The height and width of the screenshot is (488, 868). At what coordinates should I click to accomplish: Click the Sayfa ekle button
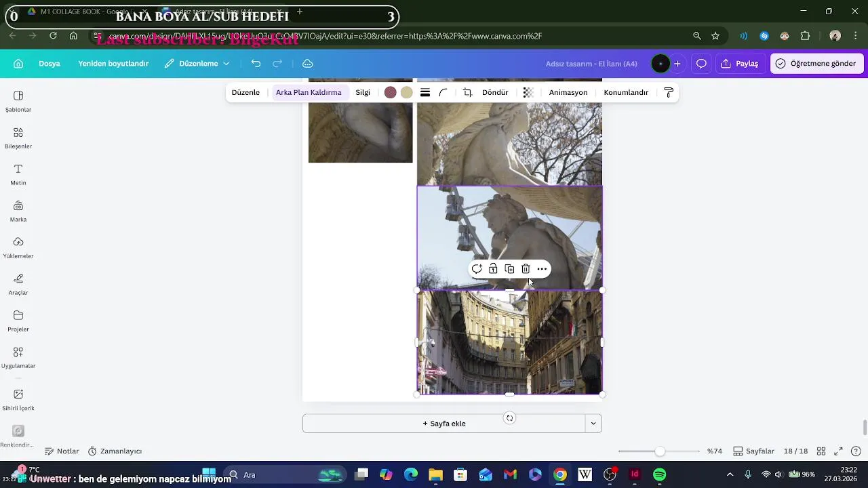(444, 424)
